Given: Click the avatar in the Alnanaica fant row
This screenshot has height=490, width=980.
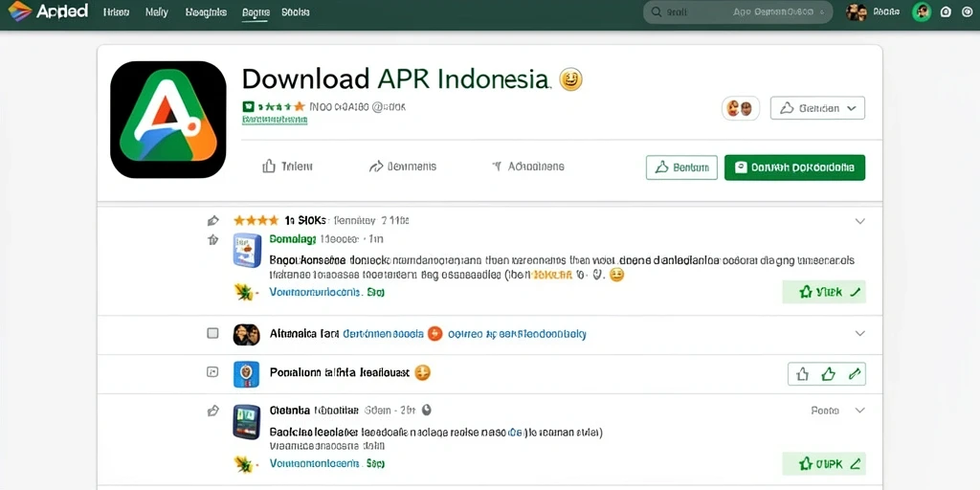Looking at the screenshot, I should click(246, 334).
